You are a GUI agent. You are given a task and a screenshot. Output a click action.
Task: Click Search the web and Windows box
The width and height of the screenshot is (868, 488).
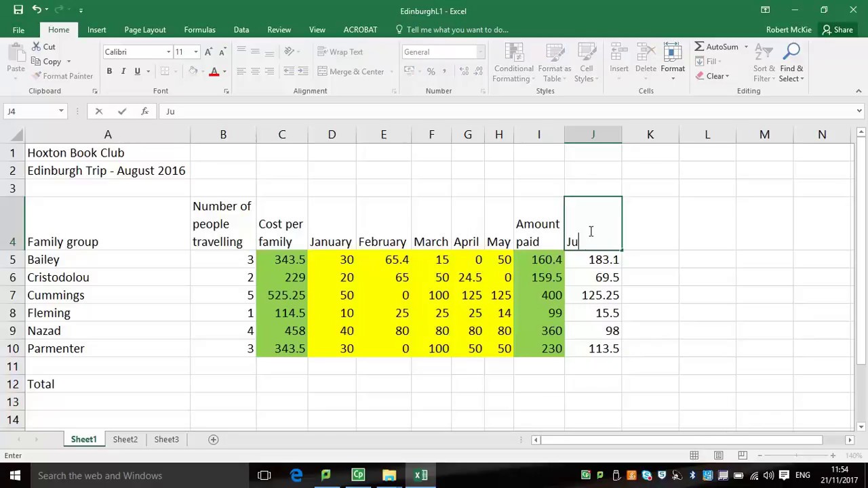pos(140,475)
